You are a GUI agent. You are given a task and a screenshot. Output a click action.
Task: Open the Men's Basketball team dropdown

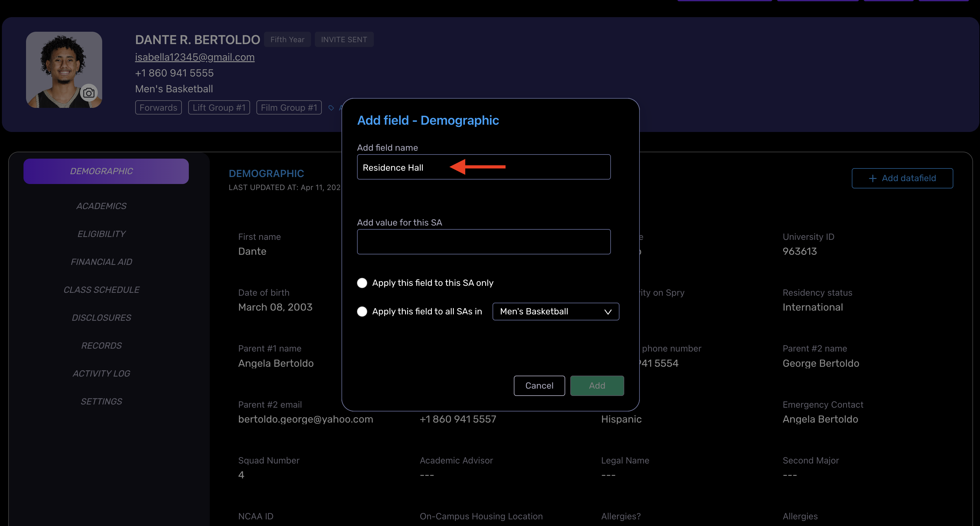[x=556, y=312]
